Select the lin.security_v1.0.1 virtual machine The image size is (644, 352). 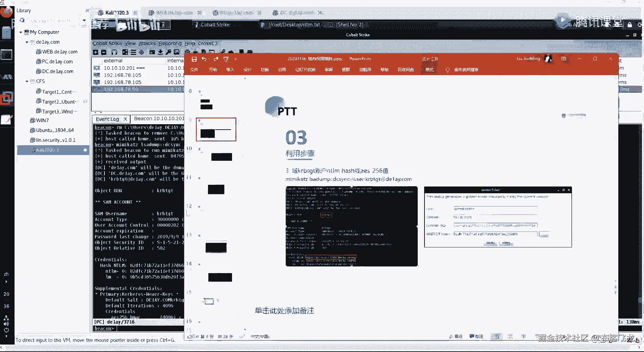[53, 140]
